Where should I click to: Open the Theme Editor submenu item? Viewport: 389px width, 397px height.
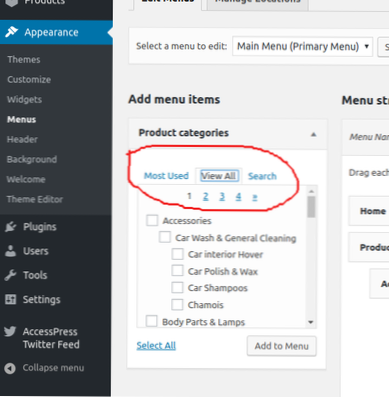[x=35, y=199]
